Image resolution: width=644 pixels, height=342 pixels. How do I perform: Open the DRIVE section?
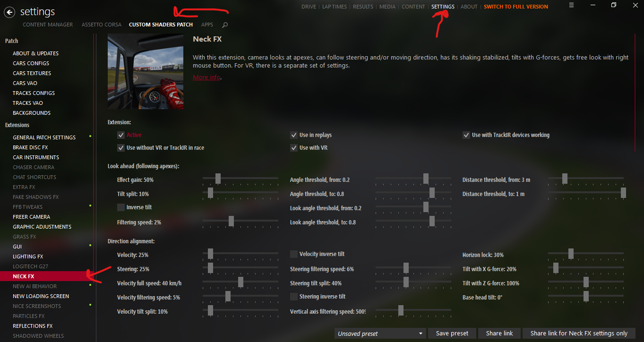[309, 7]
